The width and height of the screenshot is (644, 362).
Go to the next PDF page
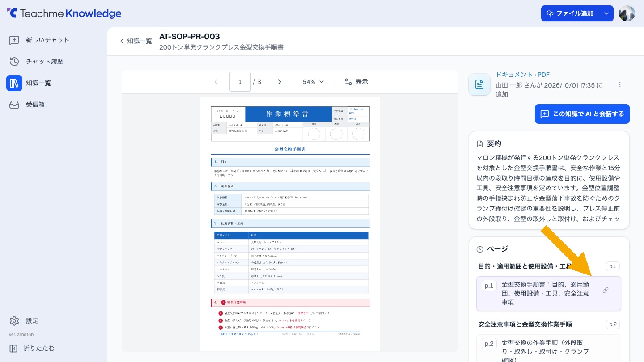point(280,82)
